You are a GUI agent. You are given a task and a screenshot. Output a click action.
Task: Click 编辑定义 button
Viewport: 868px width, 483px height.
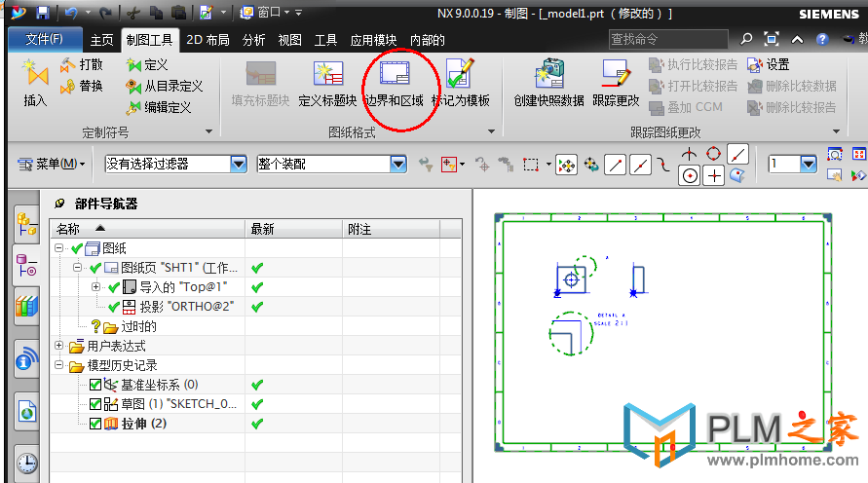159,107
